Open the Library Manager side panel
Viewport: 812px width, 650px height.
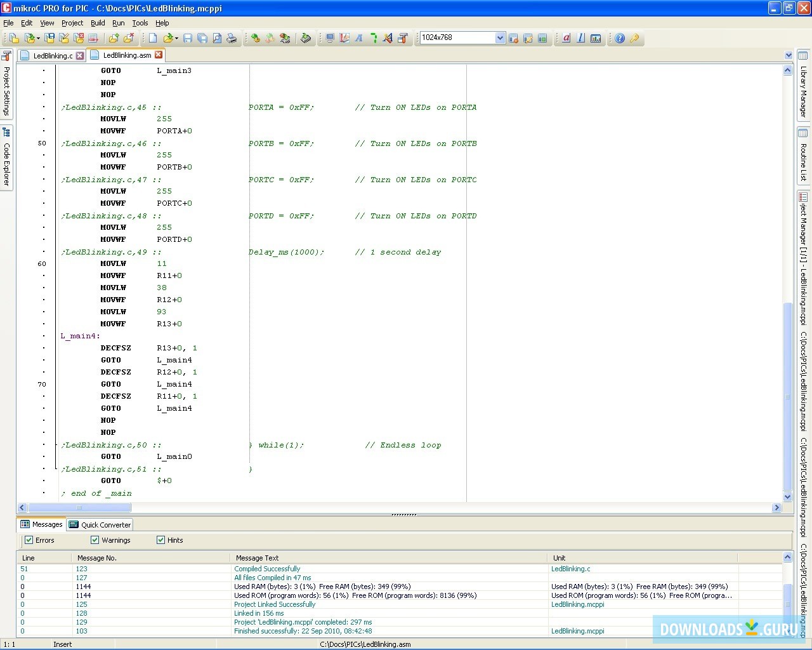coord(803,86)
